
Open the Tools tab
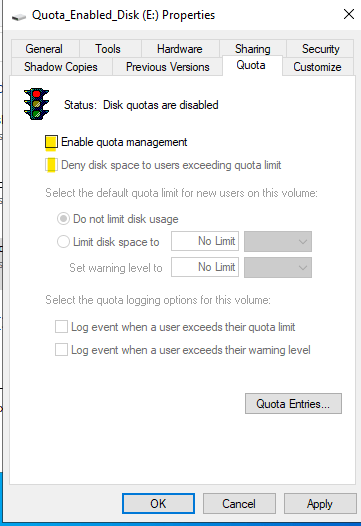pyautogui.click(x=108, y=49)
